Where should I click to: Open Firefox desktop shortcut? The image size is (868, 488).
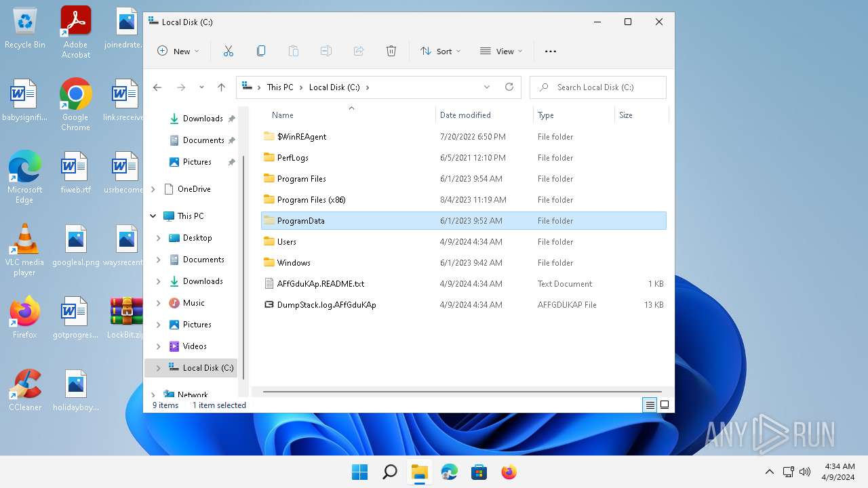(25, 317)
